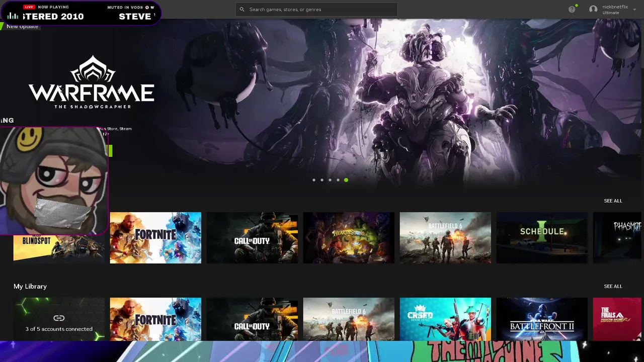Click the My Library section heading
This screenshot has width=644, height=362.
pyautogui.click(x=30, y=286)
